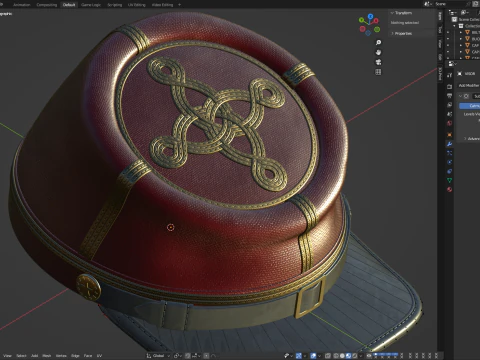Open the UV menu
This screenshot has width=480, height=360.
[x=99, y=356]
